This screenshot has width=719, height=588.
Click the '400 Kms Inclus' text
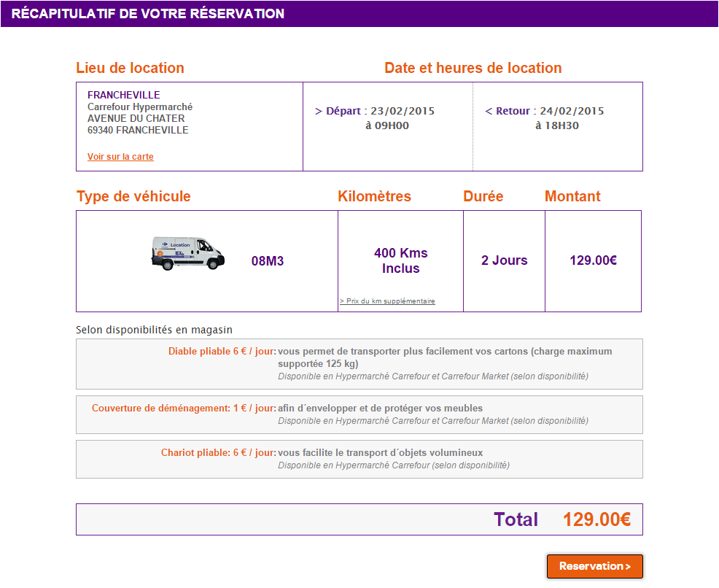pyautogui.click(x=400, y=260)
